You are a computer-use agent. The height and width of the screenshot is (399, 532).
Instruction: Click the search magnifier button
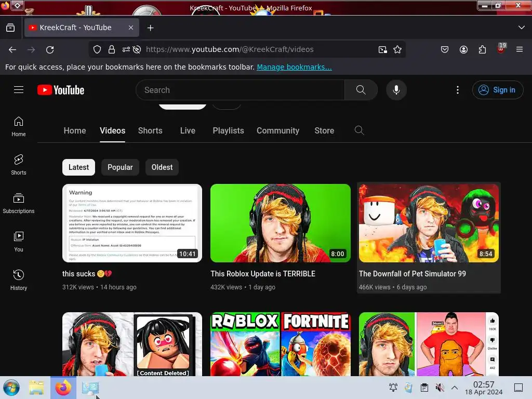(x=361, y=90)
